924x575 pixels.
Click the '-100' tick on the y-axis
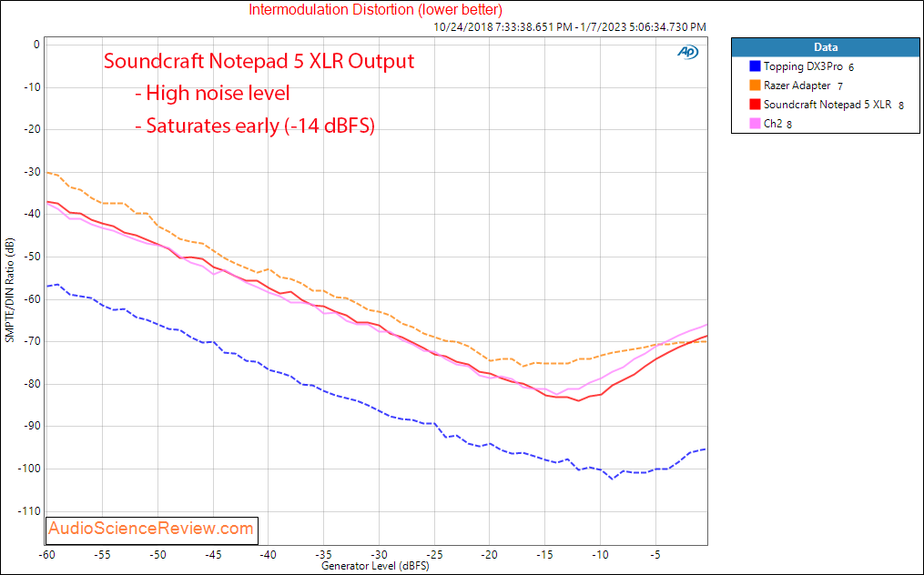click(29, 469)
